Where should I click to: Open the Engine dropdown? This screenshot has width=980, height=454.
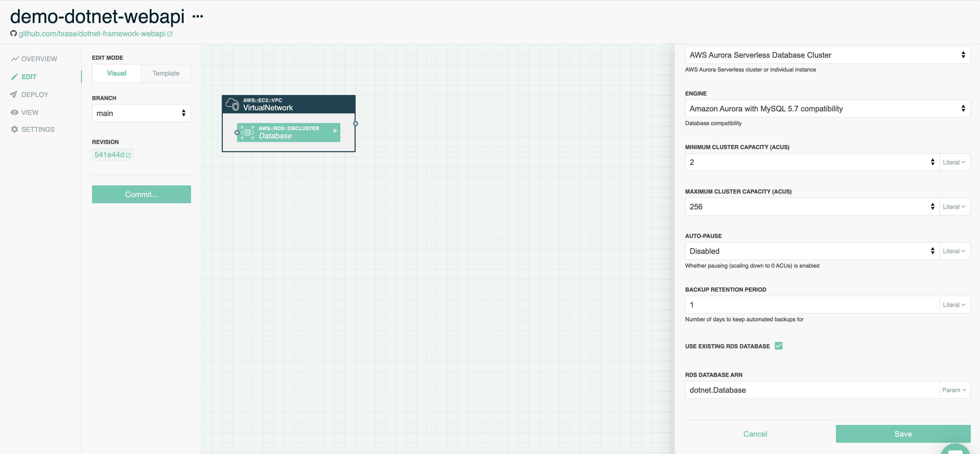tap(827, 109)
